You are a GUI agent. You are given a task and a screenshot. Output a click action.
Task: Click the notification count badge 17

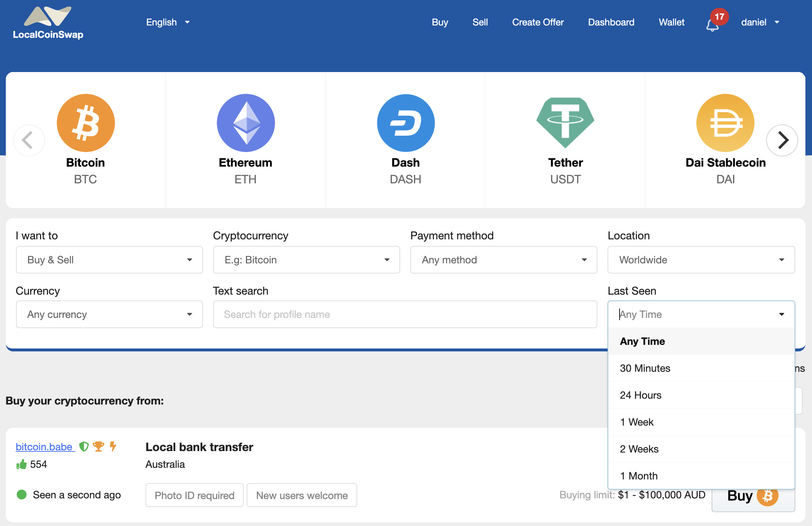click(x=719, y=16)
